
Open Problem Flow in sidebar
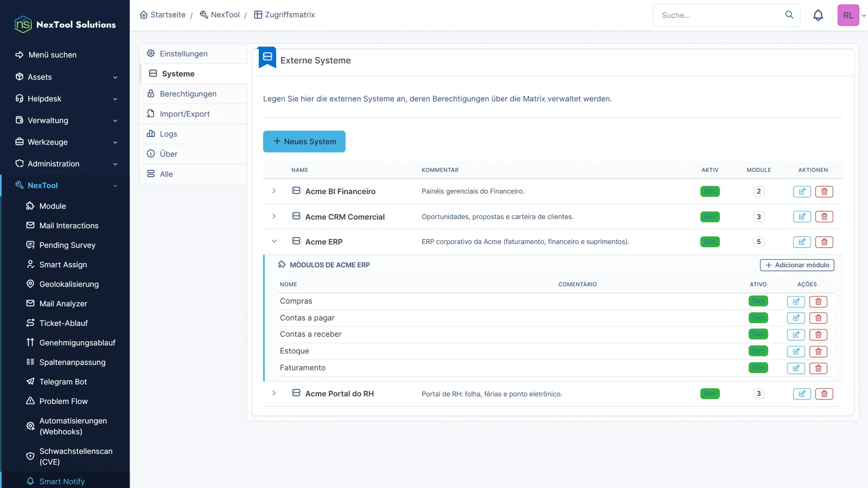coord(65,401)
